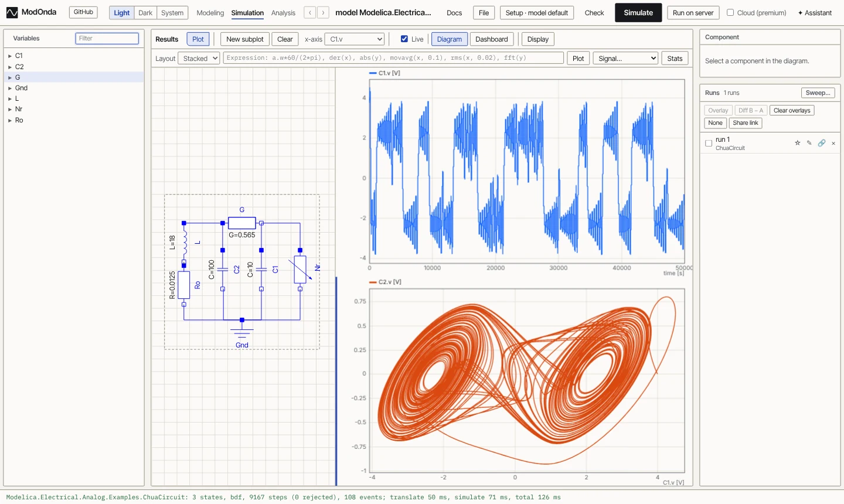This screenshot has width=844, height=504.
Task: Select capacitor C1 symbol in diagram
Action: (x=261, y=270)
